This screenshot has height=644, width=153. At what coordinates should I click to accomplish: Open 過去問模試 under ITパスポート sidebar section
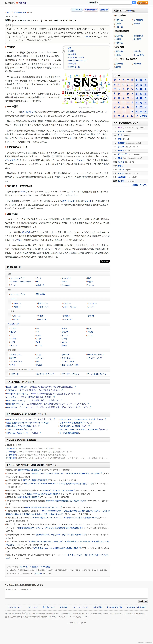click(x=138, y=20)
